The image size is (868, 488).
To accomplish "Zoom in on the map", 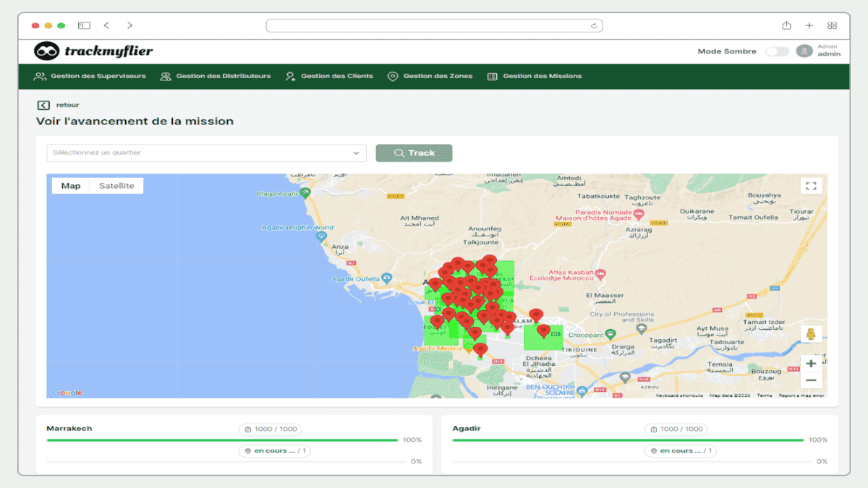I will point(811,364).
